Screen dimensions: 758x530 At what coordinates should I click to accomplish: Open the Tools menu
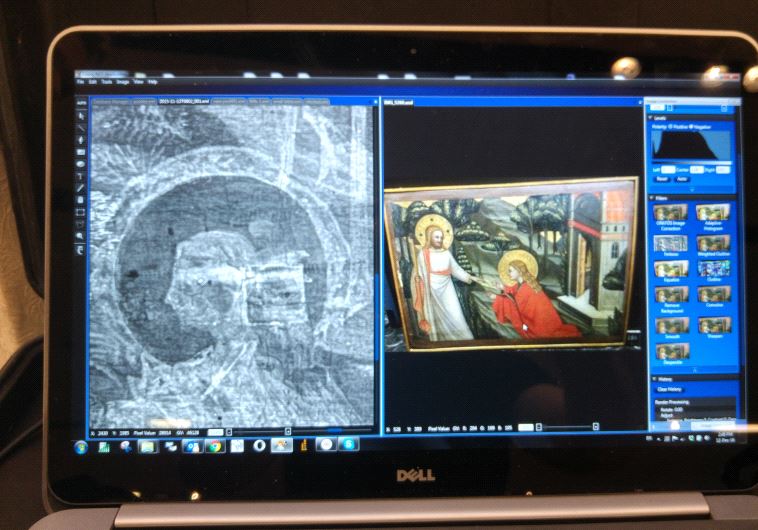[x=104, y=81]
